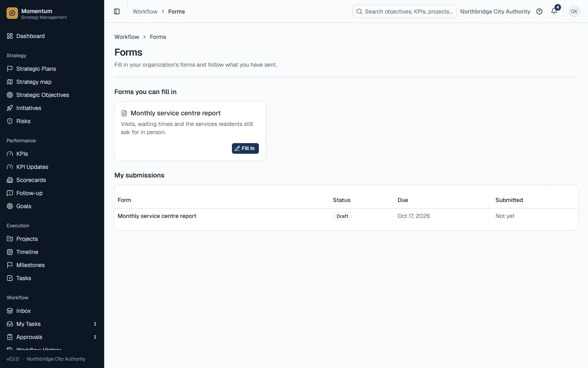Click the Initiatives rocket icon
Image resolution: width=588 pixels, height=368 pixels.
pyautogui.click(x=10, y=108)
